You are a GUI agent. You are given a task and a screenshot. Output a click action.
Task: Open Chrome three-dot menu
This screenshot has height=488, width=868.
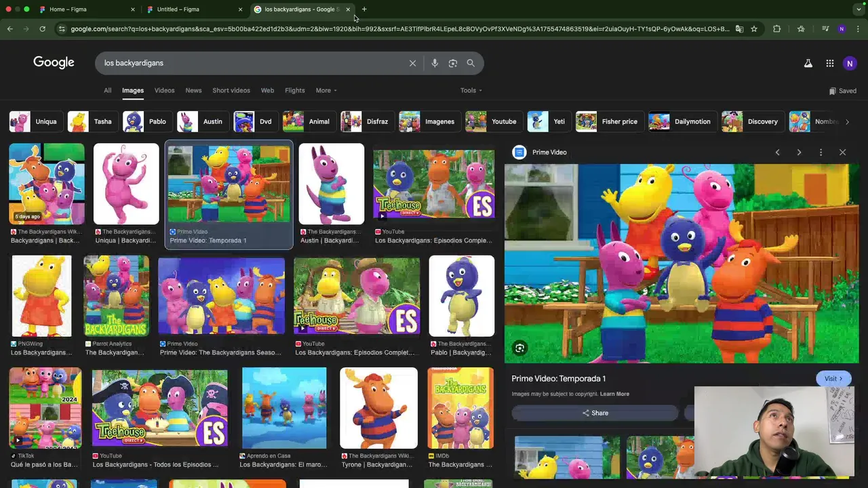[x=858, y=29]
